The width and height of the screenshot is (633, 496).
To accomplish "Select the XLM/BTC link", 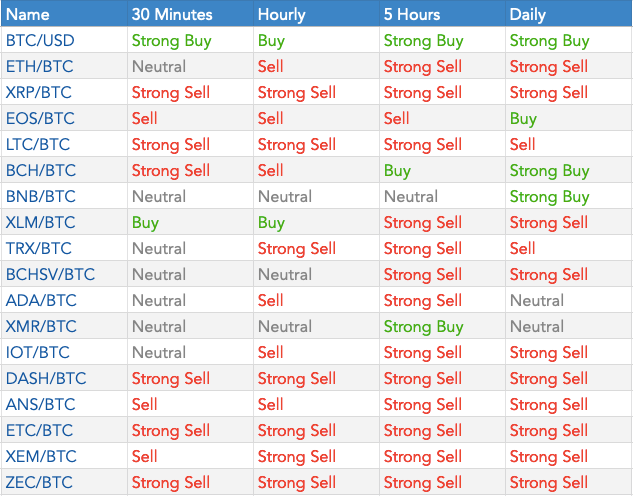I will pyautogui.click(x=40, y=223).
